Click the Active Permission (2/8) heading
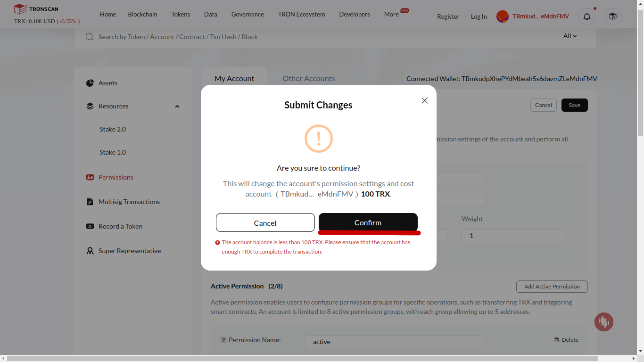 click(x=247, y=286)
